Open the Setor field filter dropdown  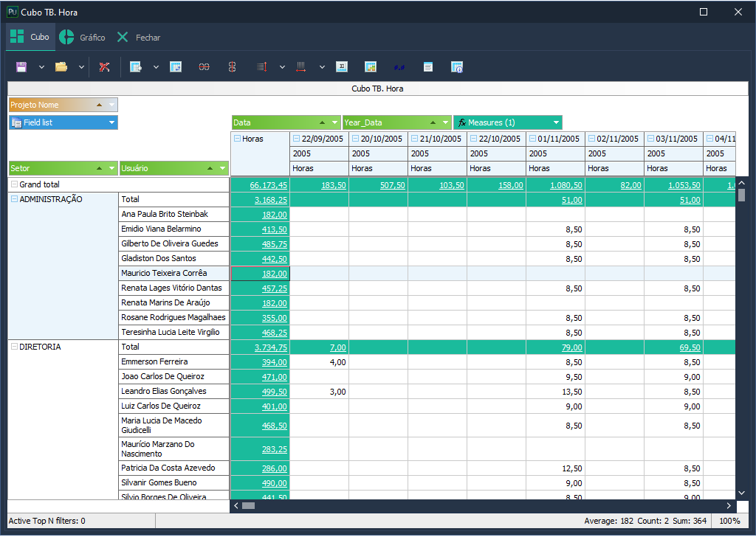coord(112,168)
